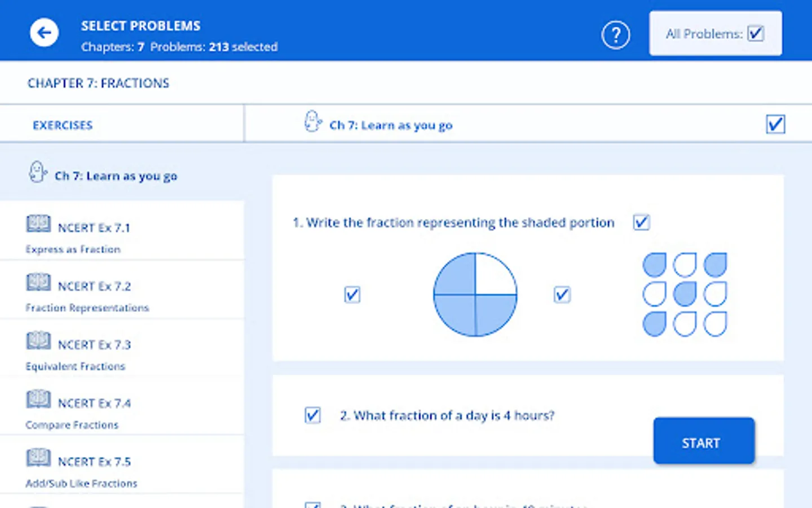Click the back arrow in the header
The width and height of the screenshot is (812, 508).
[44, 33]
